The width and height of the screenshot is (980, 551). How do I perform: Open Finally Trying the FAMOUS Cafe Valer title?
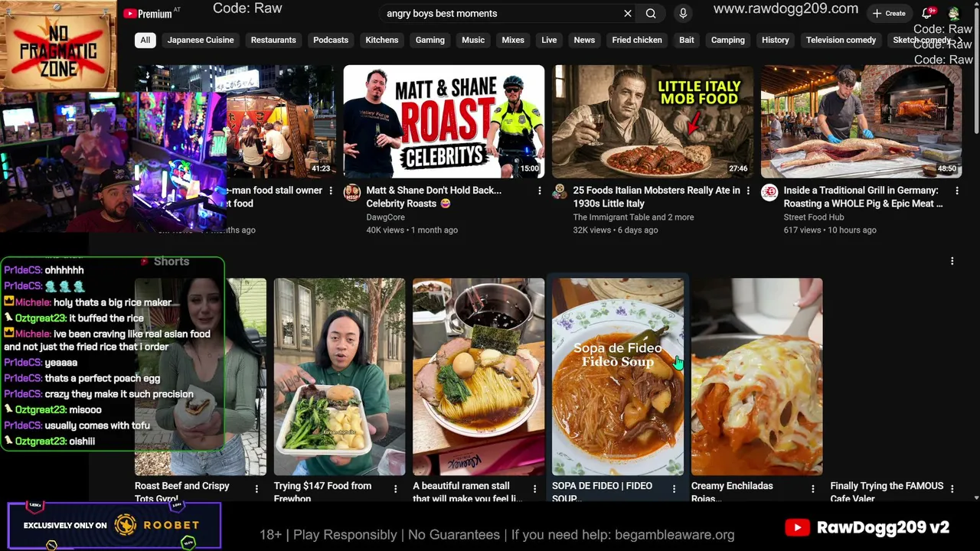click(887, 492)
